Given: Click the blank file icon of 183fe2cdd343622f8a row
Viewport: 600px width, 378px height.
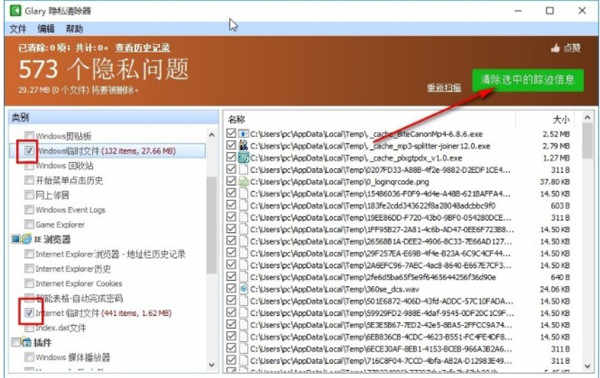Looking at the screenshot, I should [243, 205].
